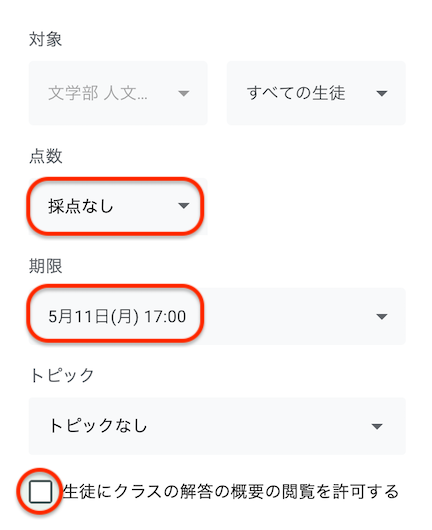432x530 pixels.
Task: Click the arrow icon in すべての生徒 field
Action: coord(382,93)
